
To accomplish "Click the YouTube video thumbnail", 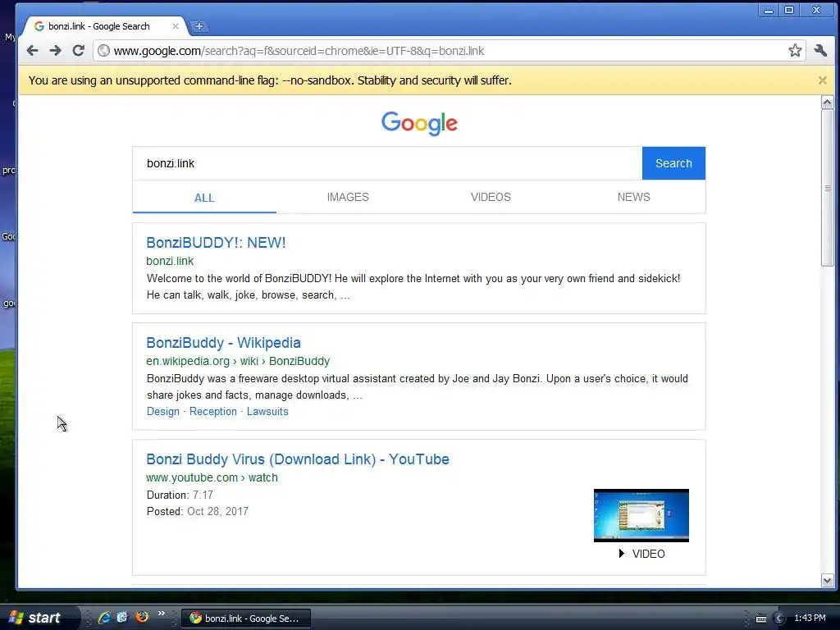I will pyautogui.click(x=641, y=515).
